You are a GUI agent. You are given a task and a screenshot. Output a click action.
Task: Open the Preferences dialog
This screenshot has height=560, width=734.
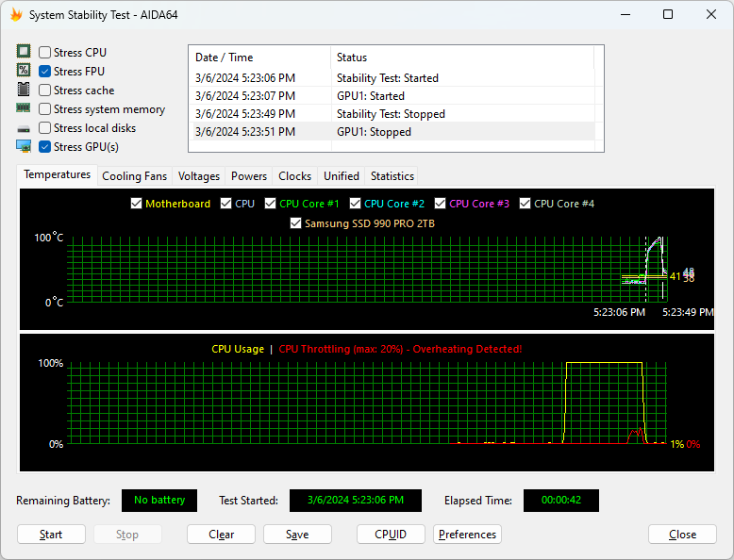coord(467,535)
